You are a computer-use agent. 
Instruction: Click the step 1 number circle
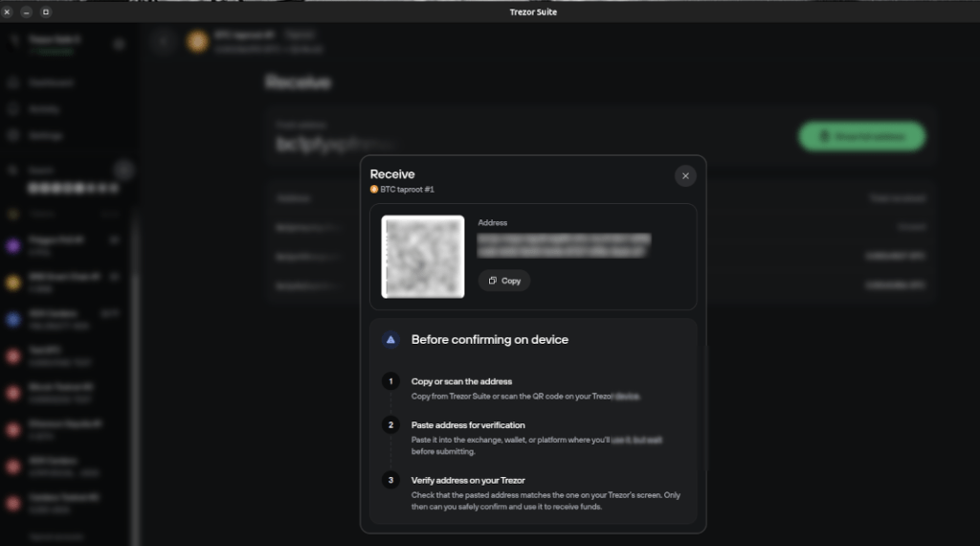click(x=390, y=381)
